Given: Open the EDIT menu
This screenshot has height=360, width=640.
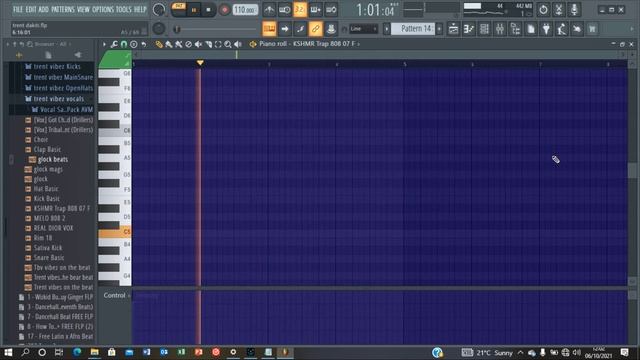Looking at the screenshot, I should click(x=31, y=9).
